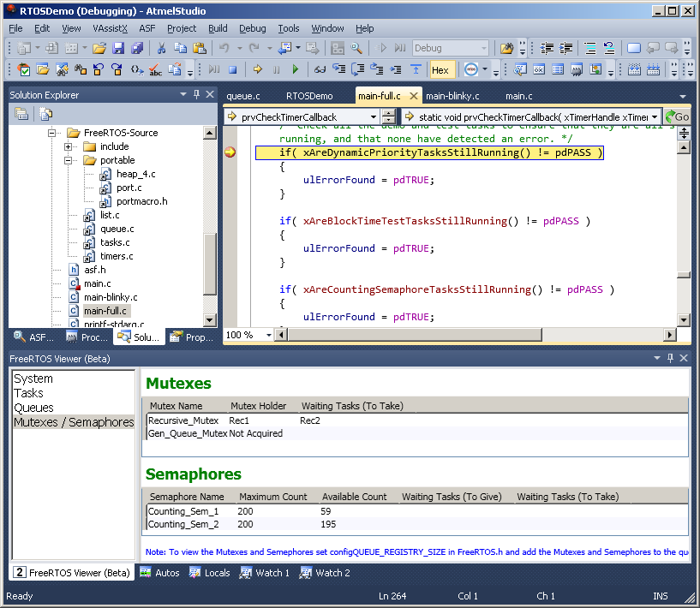Click the Navigate Backward icon
The image size is (700, 608).
284,48
